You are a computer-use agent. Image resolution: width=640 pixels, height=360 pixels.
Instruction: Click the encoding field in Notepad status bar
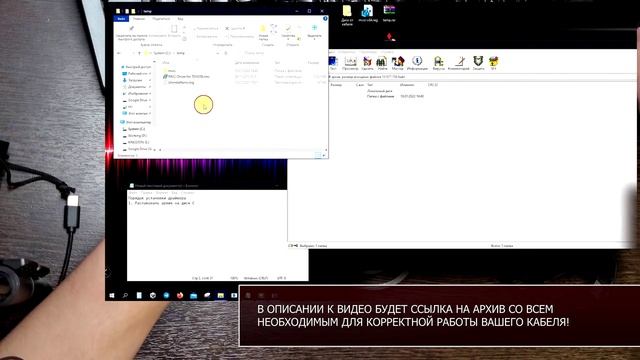[x=282, y=278]
